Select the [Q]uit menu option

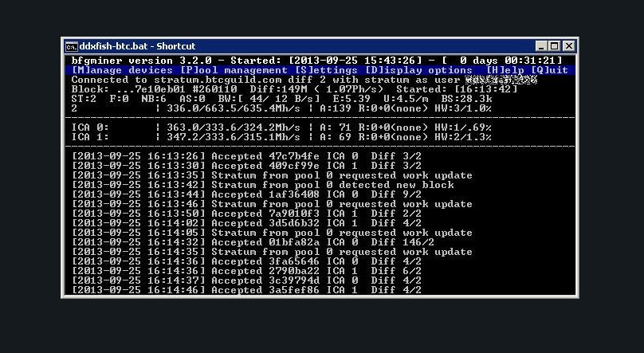(x=549, y=70)
